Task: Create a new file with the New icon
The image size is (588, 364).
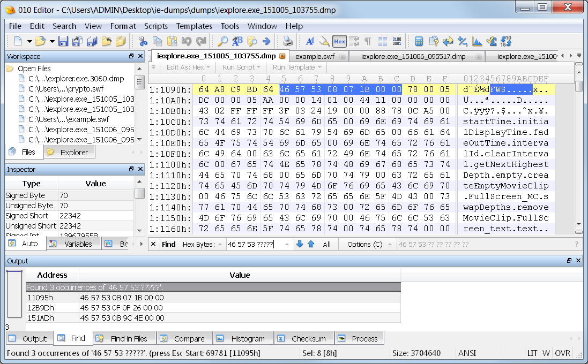Action: [x=18, y=41]
